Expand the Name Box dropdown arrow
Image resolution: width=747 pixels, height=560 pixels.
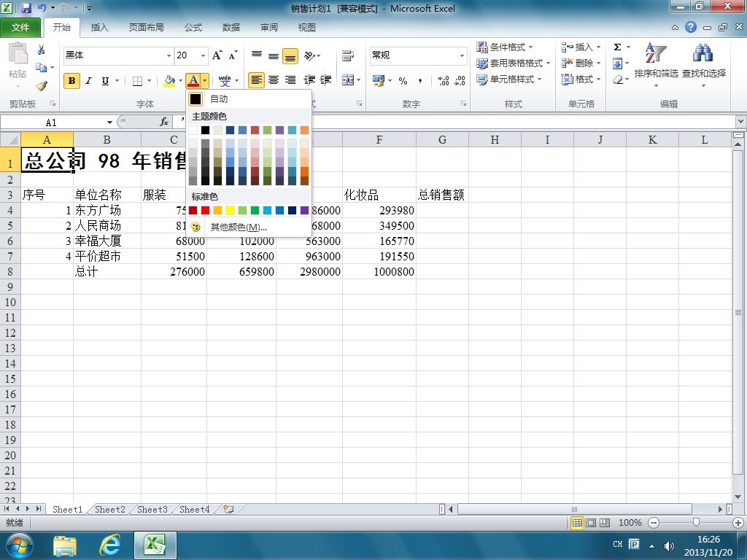pyautogui.click(x=109, y=122)
